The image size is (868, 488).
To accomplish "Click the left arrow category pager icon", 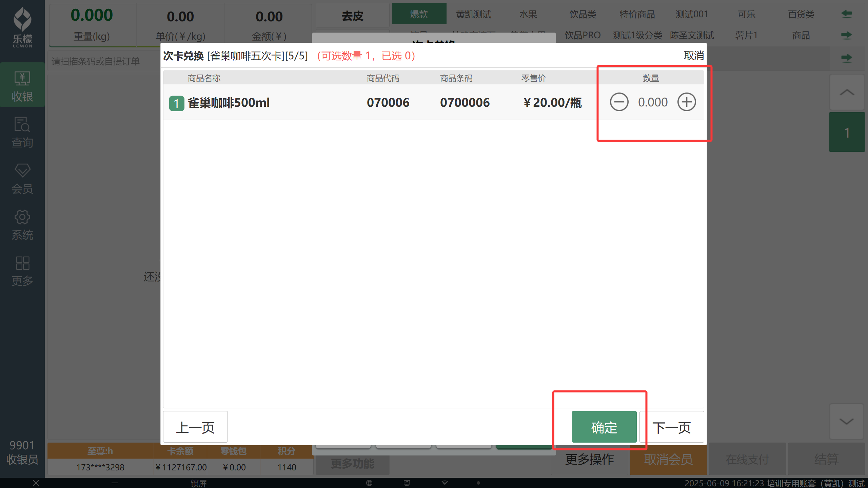I will point(847,14).
